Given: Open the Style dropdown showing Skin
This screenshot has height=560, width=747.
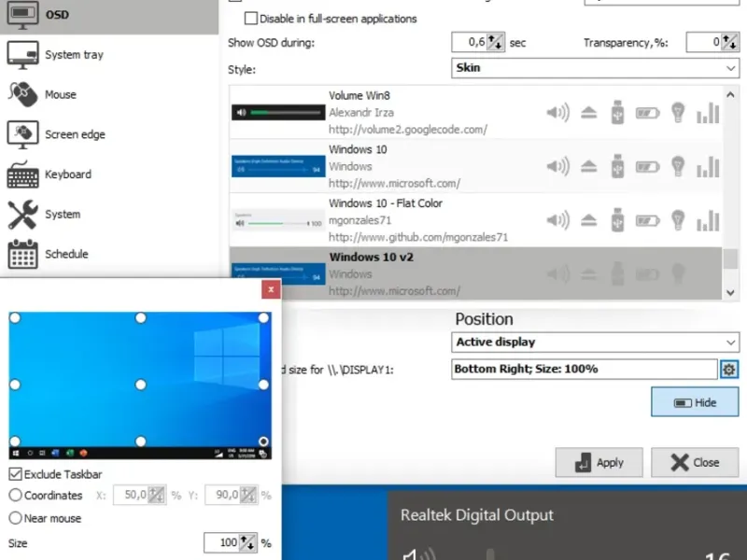Looking at the screenshot, I should (595, 68).
